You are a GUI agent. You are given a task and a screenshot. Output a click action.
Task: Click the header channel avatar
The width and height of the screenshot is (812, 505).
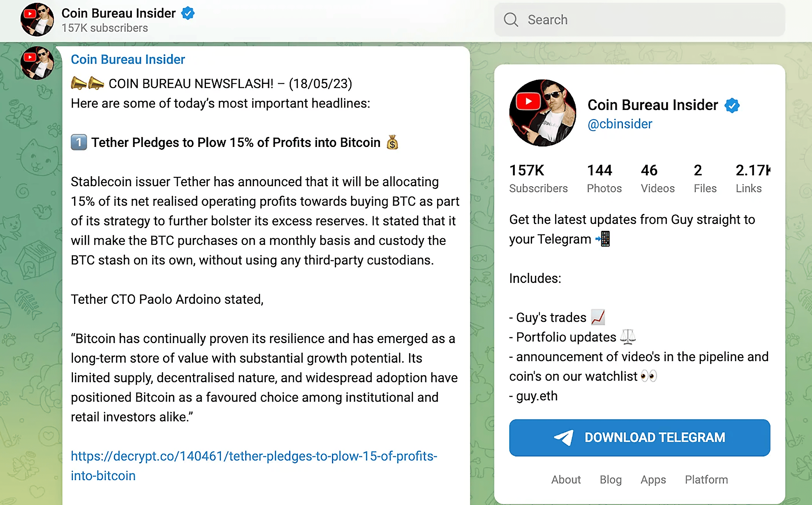[37, 20]
